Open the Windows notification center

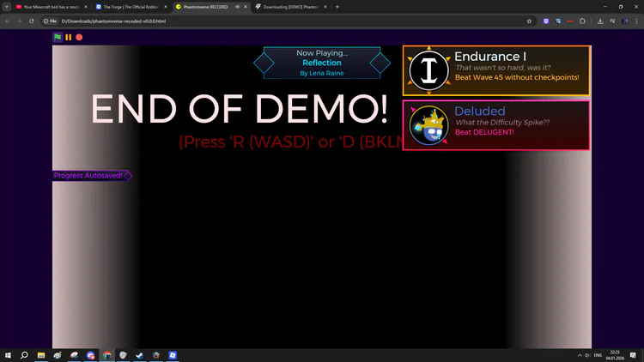tap(634, 355)
